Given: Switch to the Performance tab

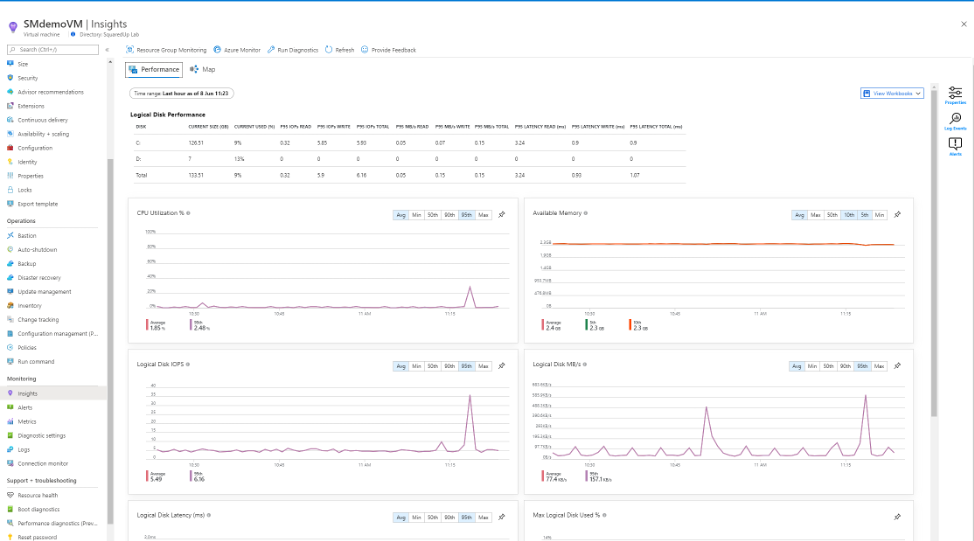Looking at the screenshot, I should tap(154, 70).
